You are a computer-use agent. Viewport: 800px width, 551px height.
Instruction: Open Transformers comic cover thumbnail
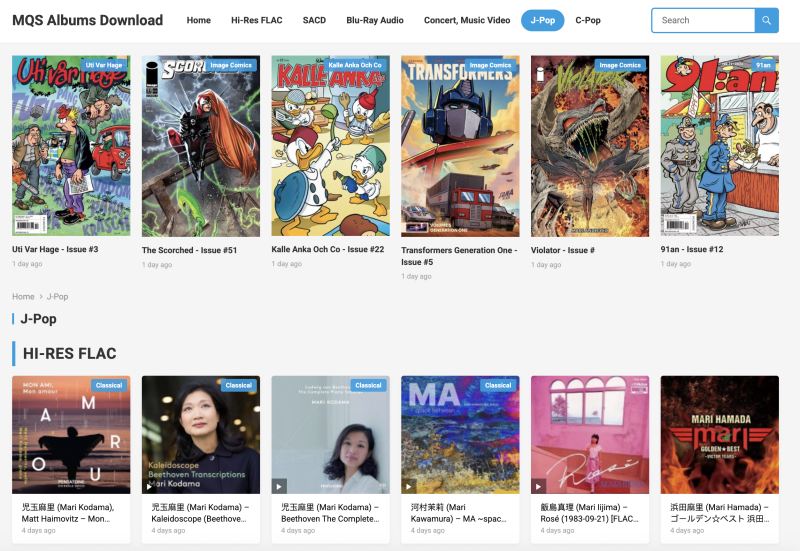tap(460, 146)
